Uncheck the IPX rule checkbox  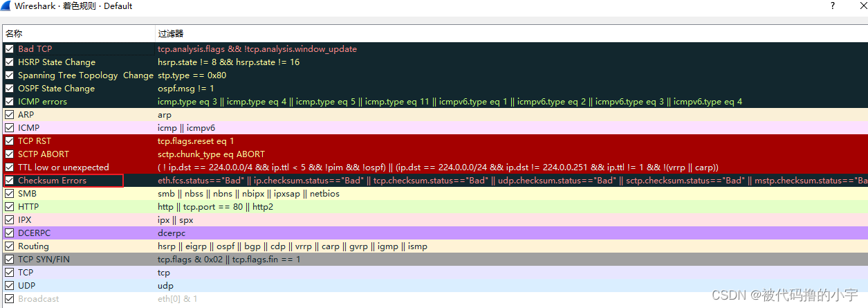(x=9, y=220)
